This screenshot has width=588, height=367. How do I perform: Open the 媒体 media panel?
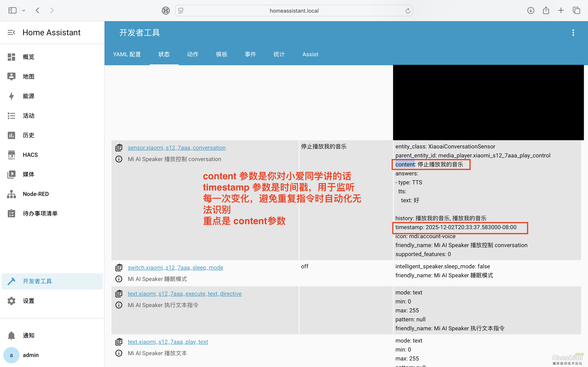(x=28, y=174)
